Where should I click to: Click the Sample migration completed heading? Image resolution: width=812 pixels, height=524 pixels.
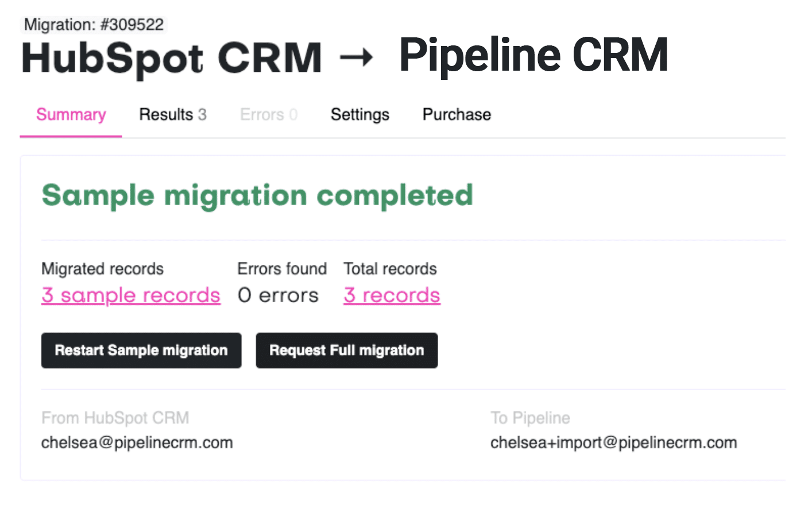[x=257, y=195]
